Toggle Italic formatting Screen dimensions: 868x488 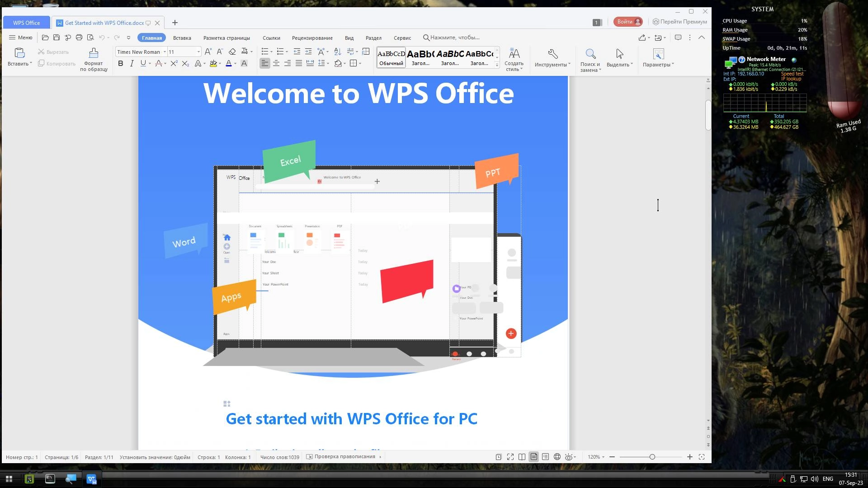point(132,64)
